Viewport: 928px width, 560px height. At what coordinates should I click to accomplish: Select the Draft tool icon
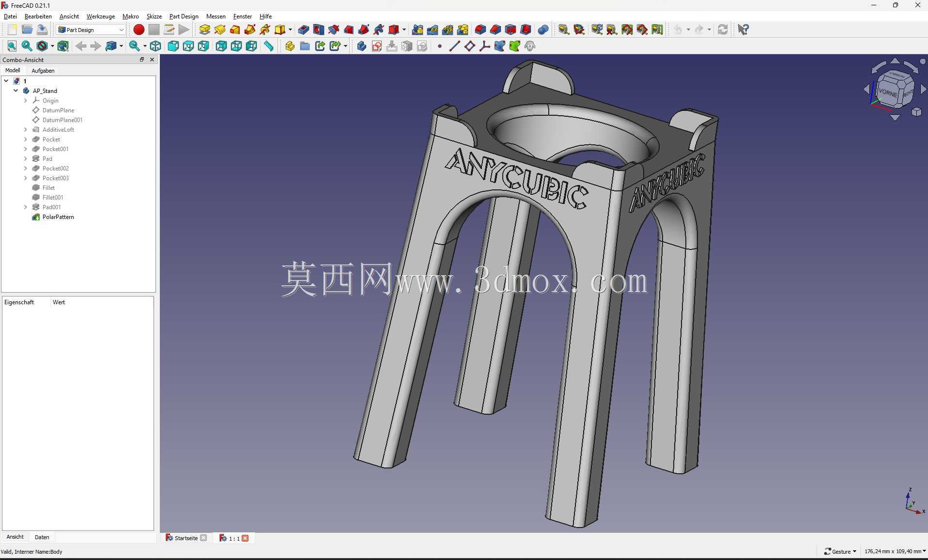tap(510, 30)
